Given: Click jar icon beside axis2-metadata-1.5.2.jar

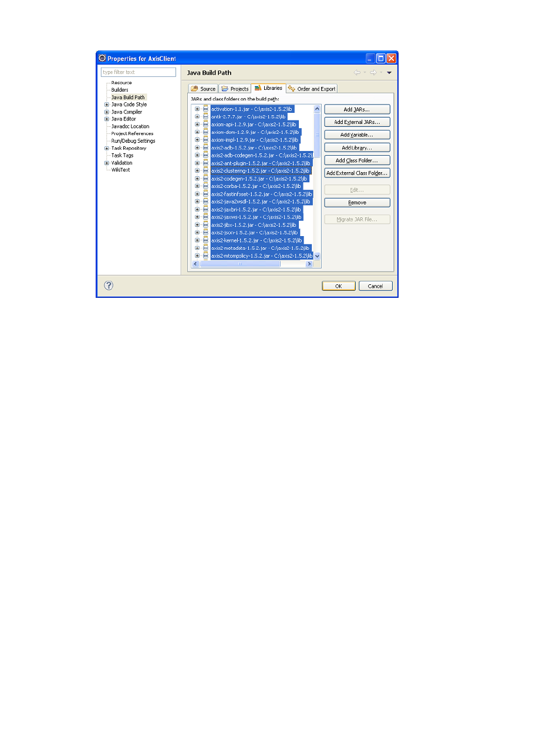Looking at the screenshot, I should click(x=205, y=248).
